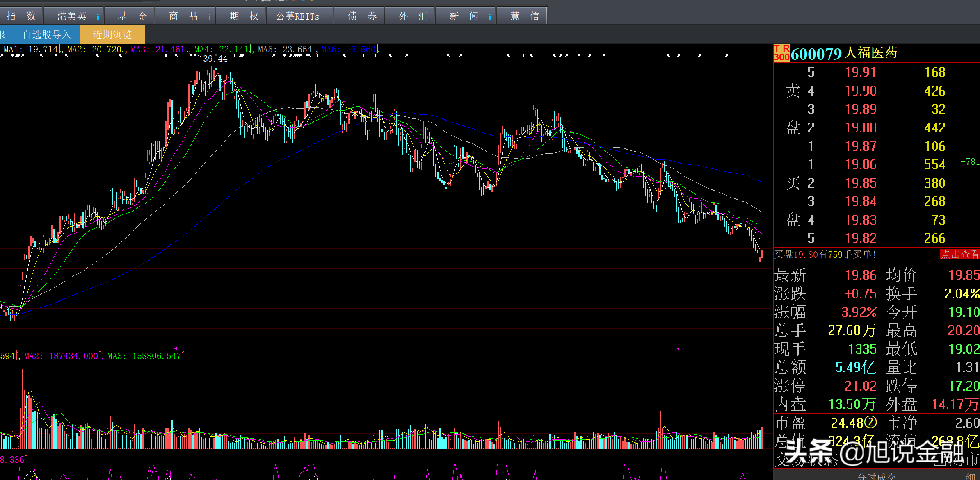Image resolution: width=980 pixels, height=480 pixels.
Task: Expand the 港美英 dropdown dots
Action: pos(98,16)
